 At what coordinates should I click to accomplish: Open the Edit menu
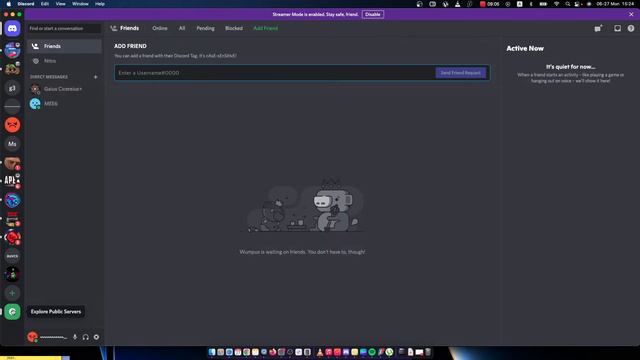click(x=45, y=4)
